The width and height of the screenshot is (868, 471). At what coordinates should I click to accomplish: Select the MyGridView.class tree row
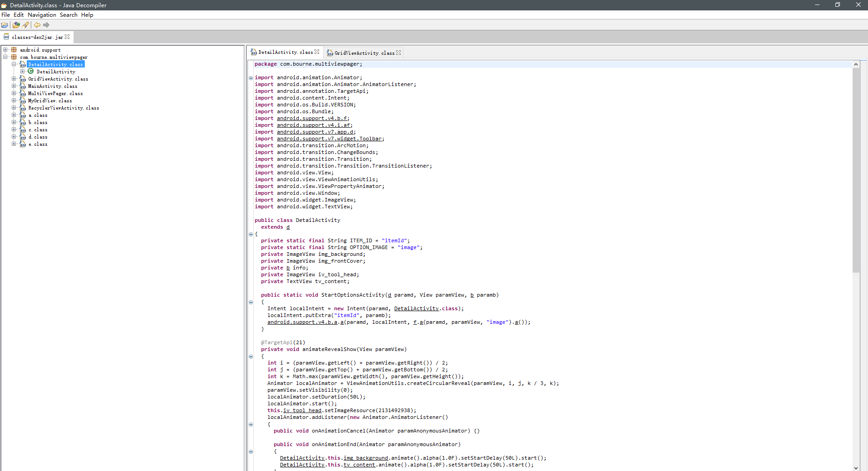point(50,101)
